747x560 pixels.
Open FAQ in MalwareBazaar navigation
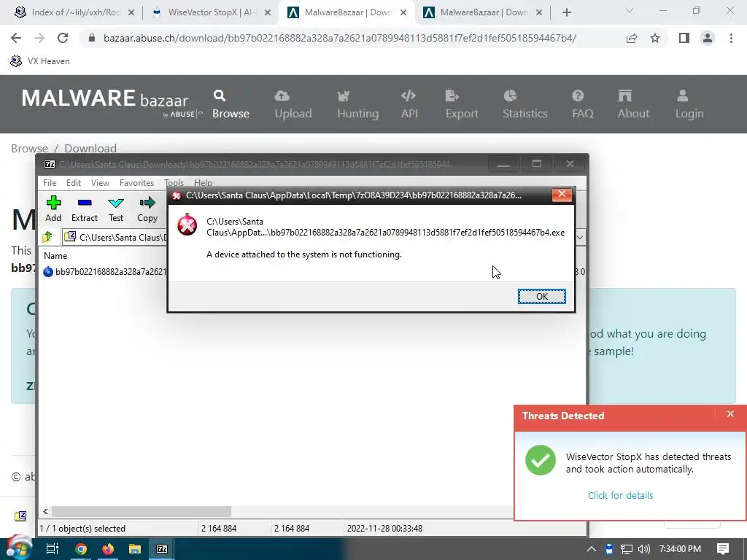pos(582,104)
